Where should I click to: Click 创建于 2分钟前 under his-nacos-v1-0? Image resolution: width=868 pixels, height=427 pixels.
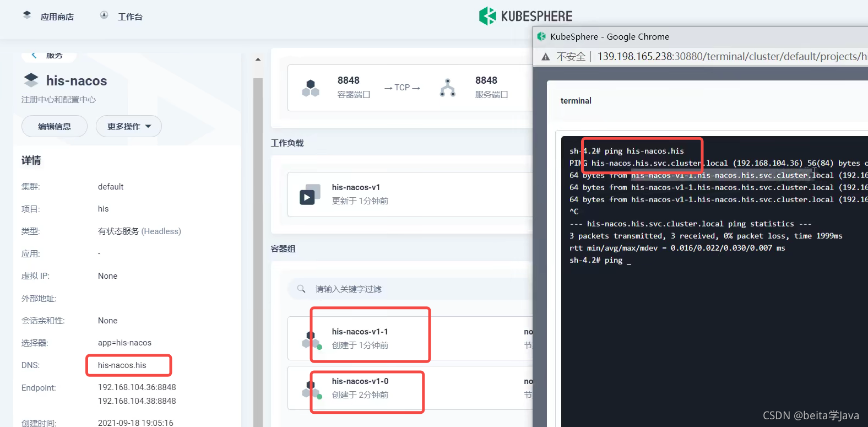[360, 395]
